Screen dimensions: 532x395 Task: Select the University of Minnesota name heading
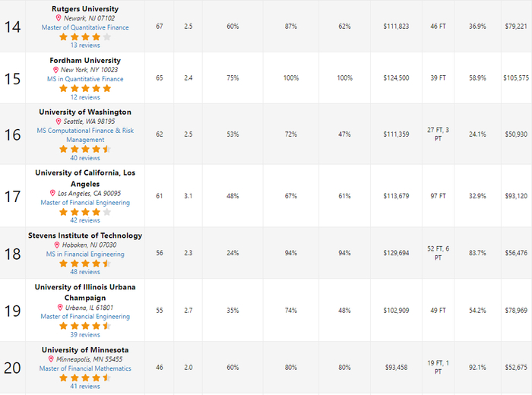pyautogui.click(x=85, y=350)
